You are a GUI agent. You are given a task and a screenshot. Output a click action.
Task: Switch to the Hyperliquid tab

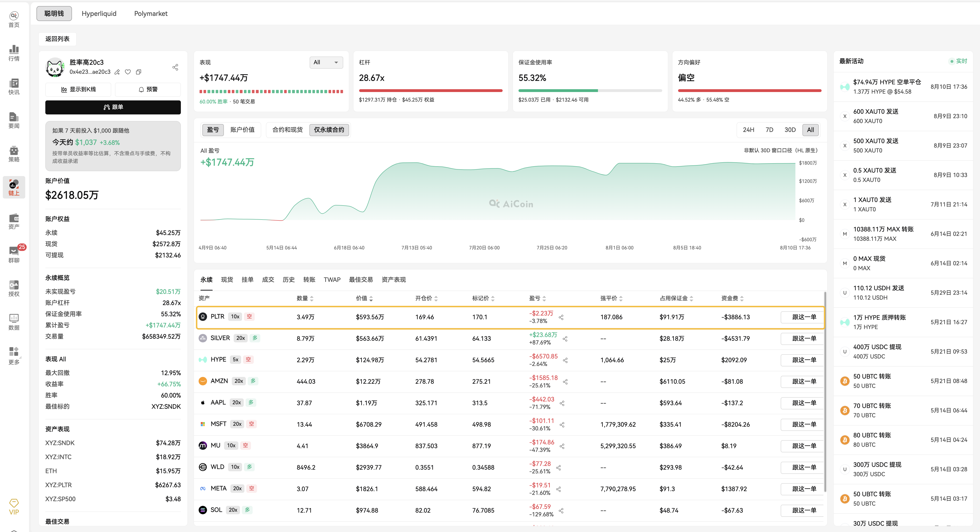(x=99, y=14)
